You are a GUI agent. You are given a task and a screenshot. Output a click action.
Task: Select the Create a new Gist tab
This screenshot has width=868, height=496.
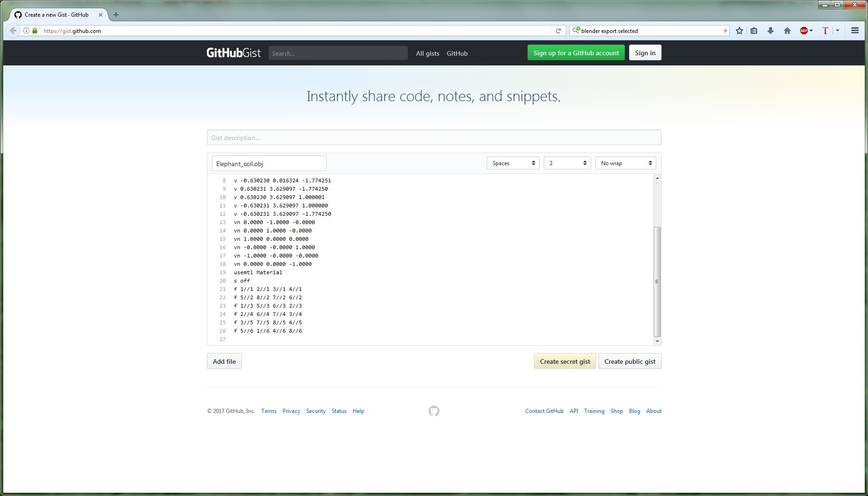point(58,15)
